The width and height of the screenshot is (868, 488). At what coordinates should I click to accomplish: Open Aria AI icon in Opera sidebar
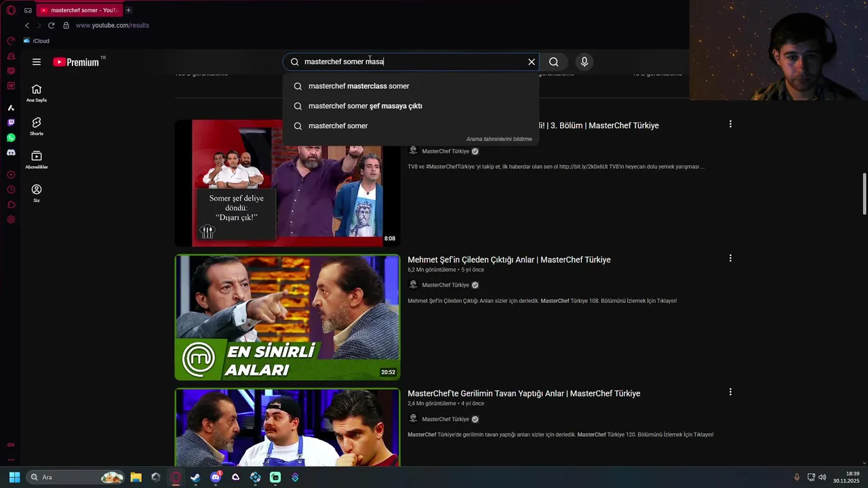[x=11, y=108]
